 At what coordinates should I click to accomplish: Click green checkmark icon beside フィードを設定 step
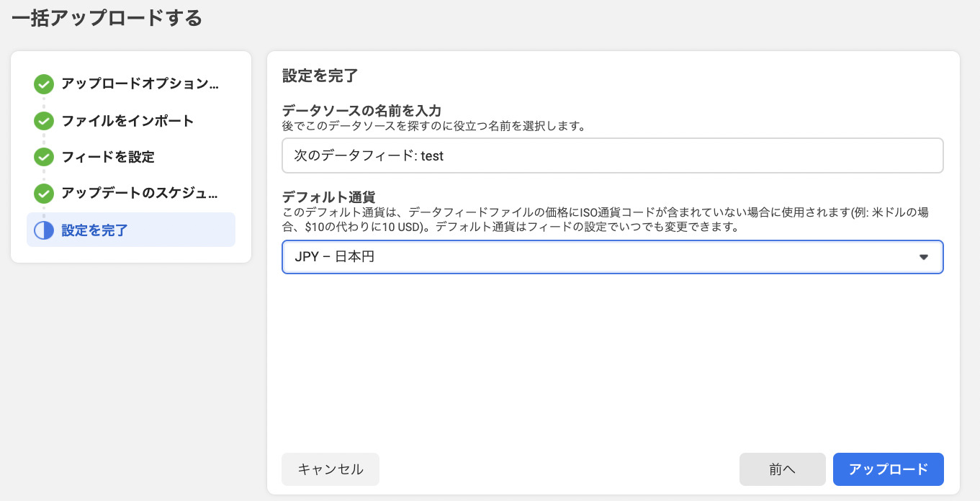pos(44,157)
